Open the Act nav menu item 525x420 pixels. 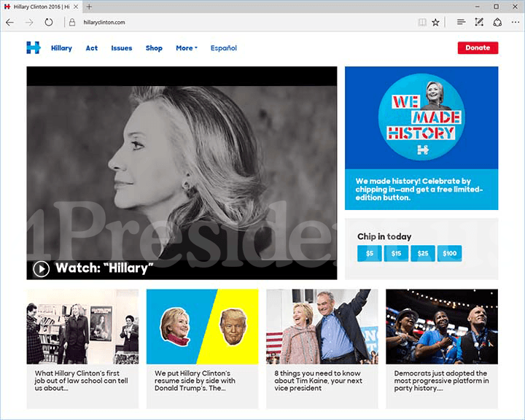tap(91, 48)
